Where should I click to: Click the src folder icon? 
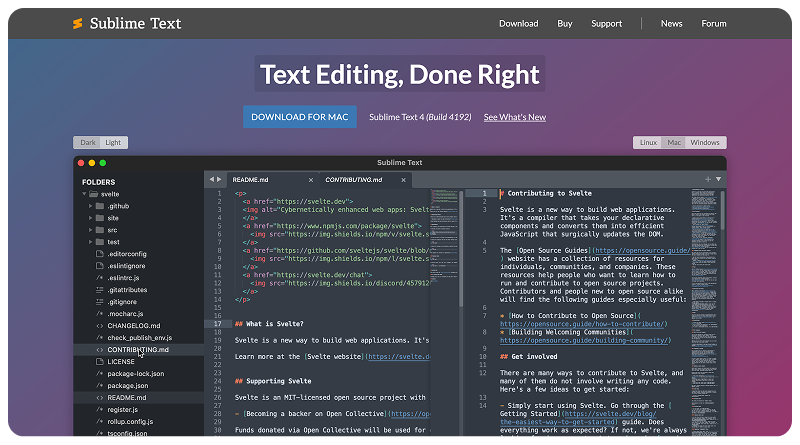click(x=100, y=230)
